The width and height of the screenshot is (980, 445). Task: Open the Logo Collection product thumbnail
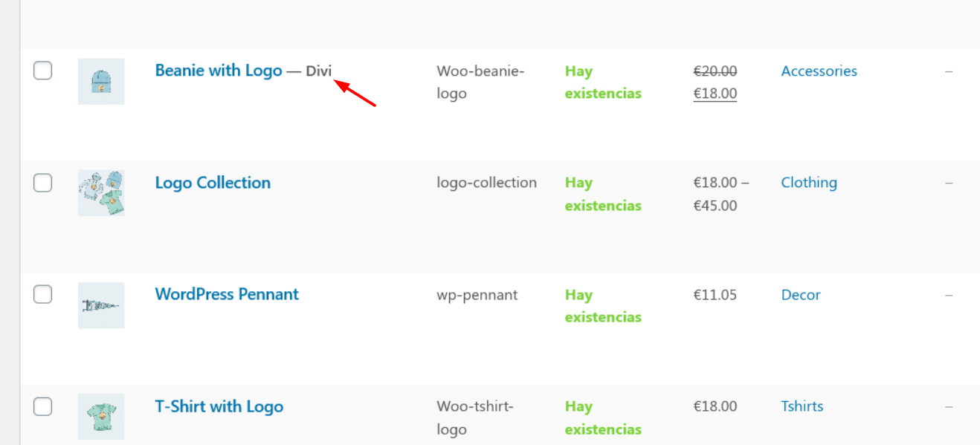[101, 193]
